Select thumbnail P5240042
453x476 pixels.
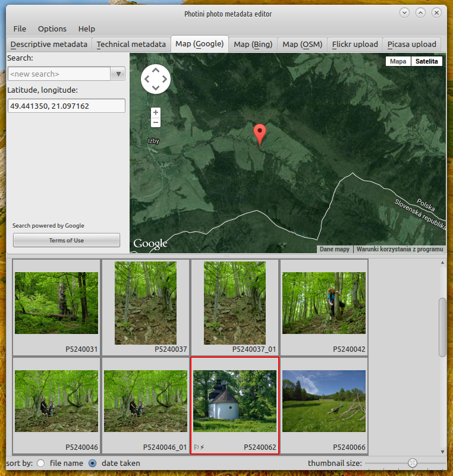tap(324, 307)
